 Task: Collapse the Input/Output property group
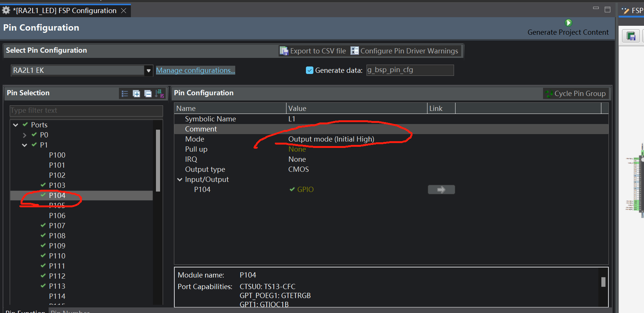(180, 180)
